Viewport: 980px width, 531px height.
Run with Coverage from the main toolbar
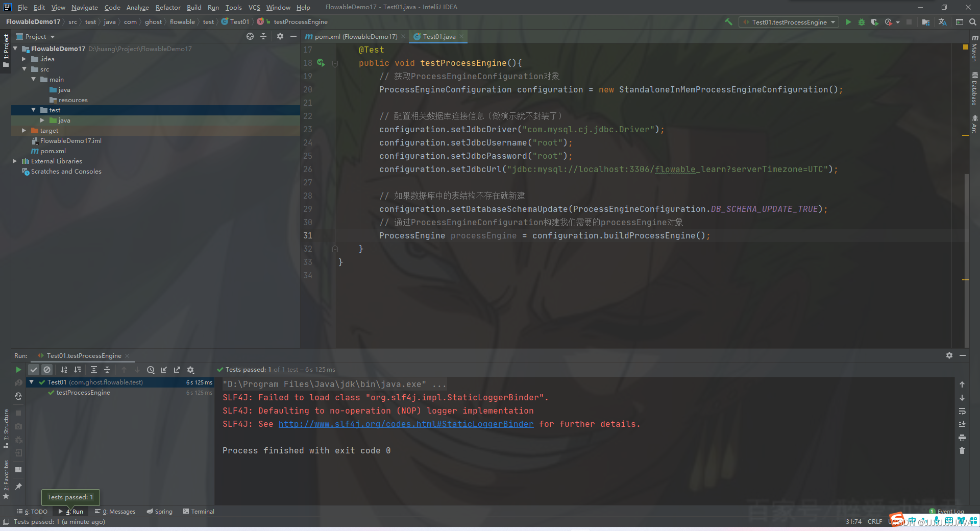[x=875, y=22]
